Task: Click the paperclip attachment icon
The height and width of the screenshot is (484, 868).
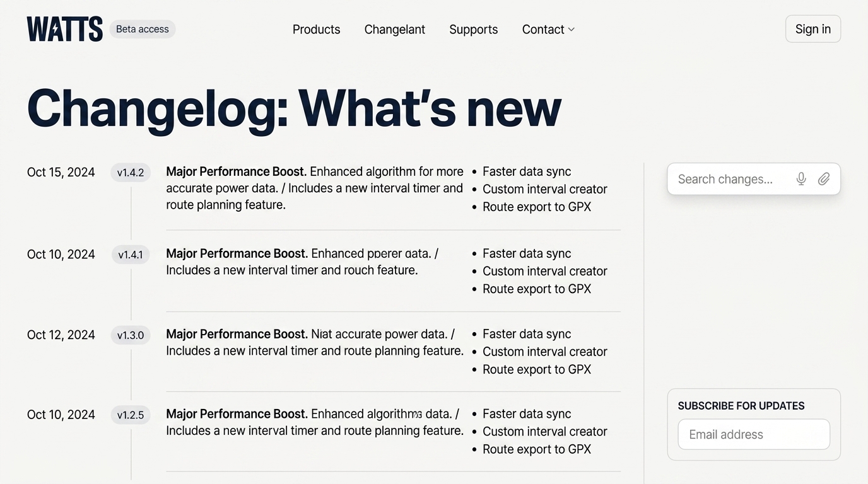Action: click(824, 179)
